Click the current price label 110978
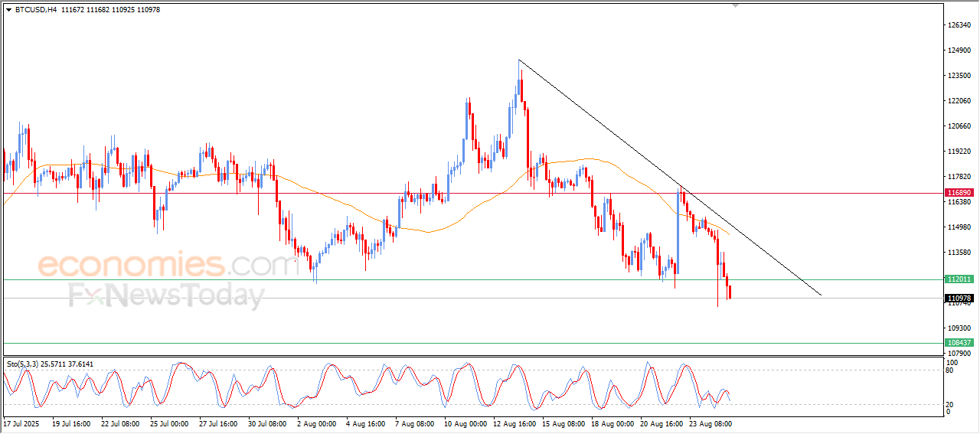Image resolution: width=980 pixels, height=434 pixels. tap(959, 299)
